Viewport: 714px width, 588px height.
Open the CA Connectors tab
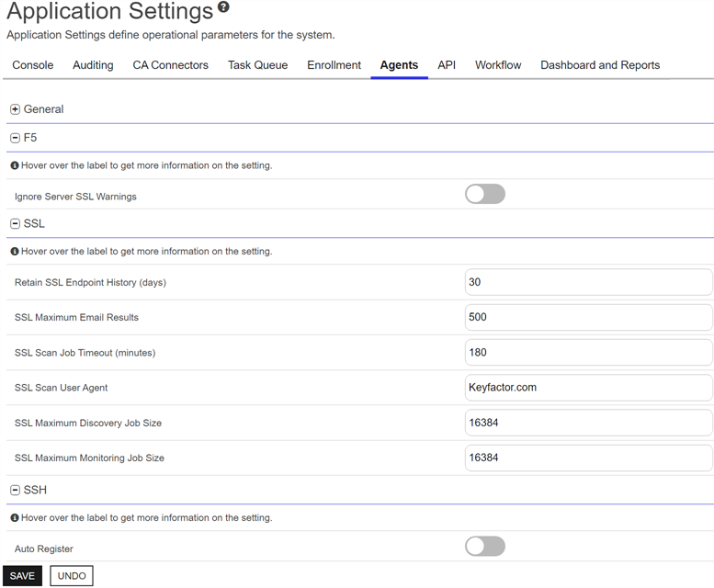(170, 65)
